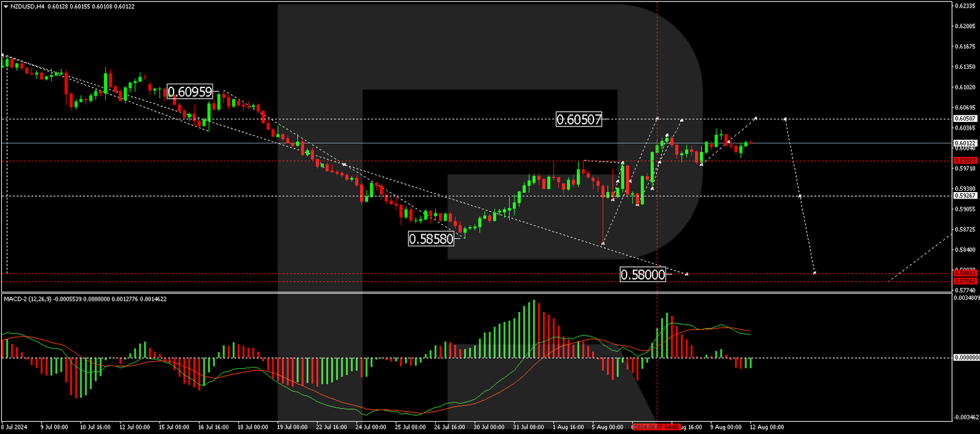Select the 0.58580 support annotation
Viewport: 980px width, 434px height.
(431, 239)
